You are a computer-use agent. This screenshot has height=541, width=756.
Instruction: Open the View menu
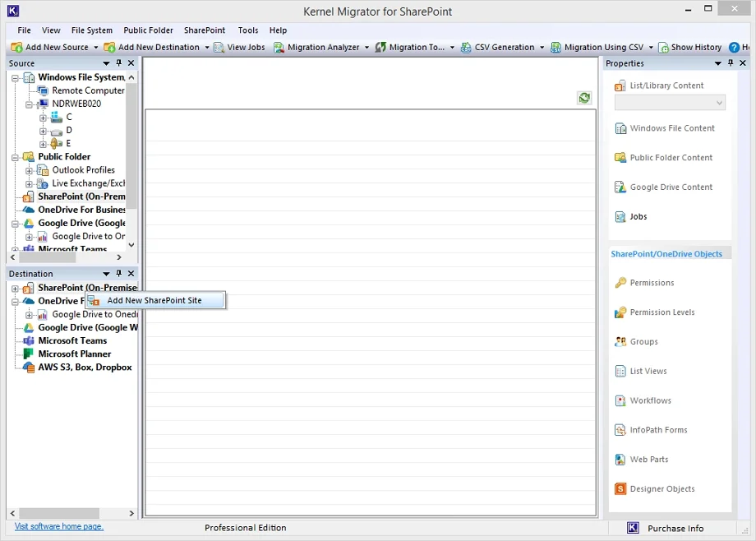pos(51,30)
